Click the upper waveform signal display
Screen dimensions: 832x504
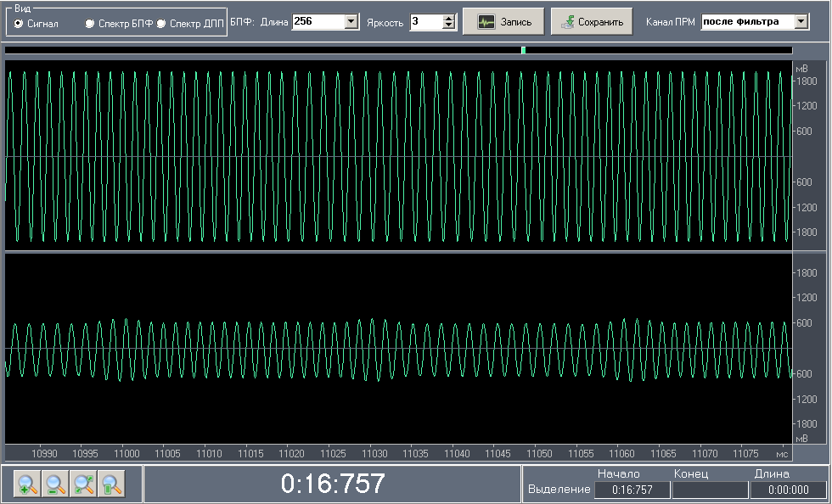pos(397,156)
